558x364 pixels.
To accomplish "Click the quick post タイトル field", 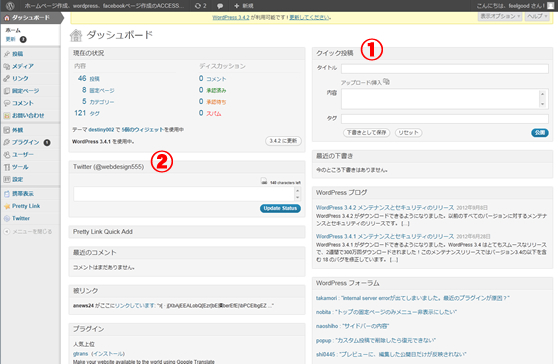I will (x=444, y=69).
